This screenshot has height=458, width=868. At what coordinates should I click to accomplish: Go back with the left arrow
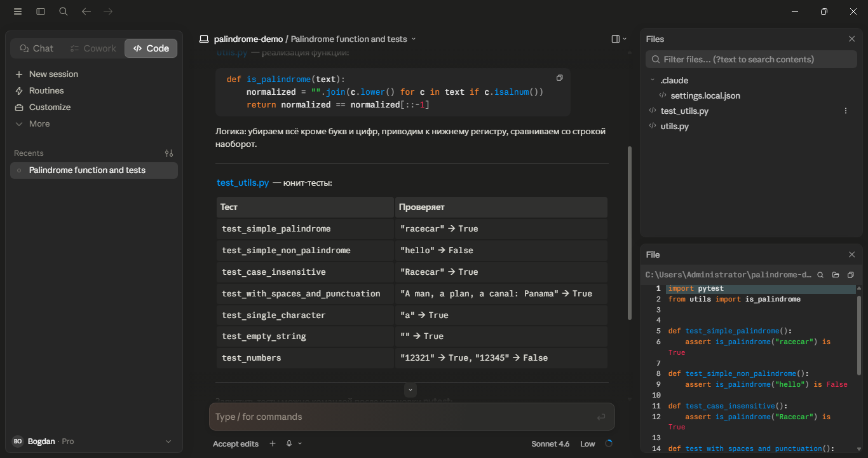click(x=86, y=11)
